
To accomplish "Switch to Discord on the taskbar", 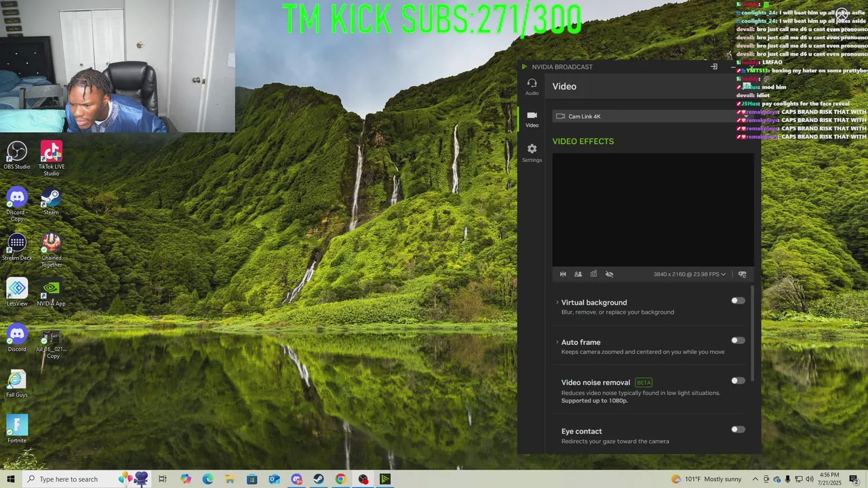I will point(296,479).
